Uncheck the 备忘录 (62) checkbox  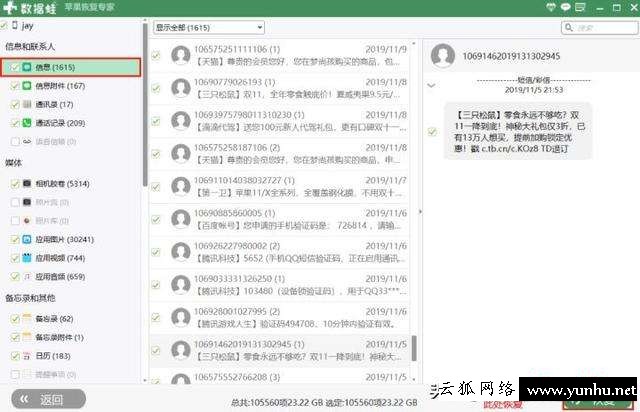coord(15,318)
